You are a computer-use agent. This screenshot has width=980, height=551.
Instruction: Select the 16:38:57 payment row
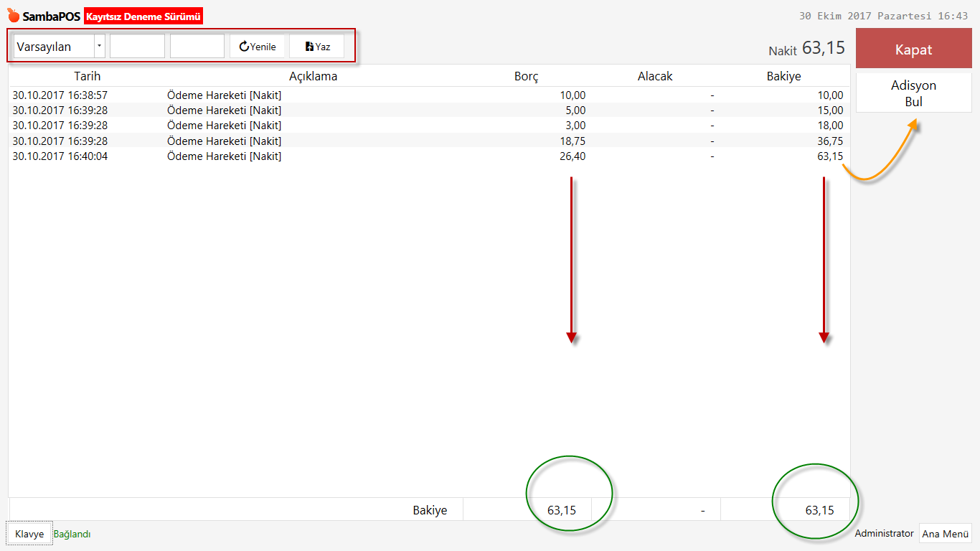click(x=287, y=95)
